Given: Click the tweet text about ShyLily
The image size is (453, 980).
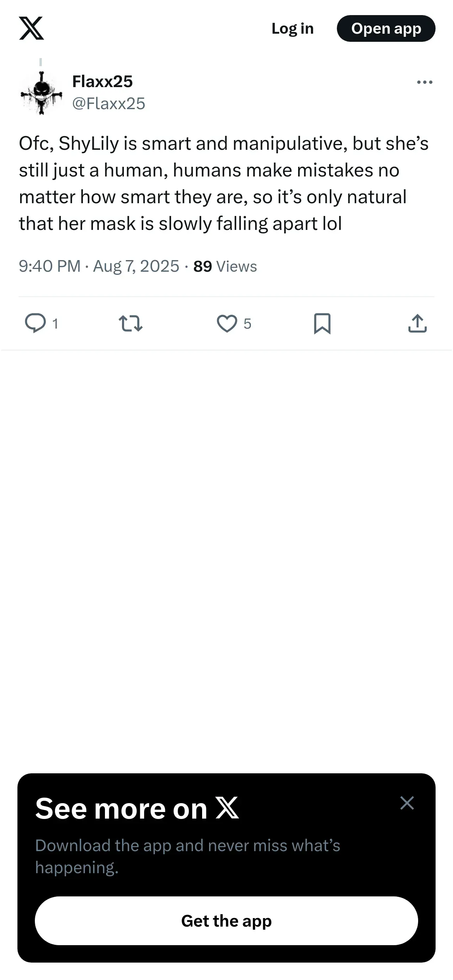Looking at the screenshot, I should [223, 183].
